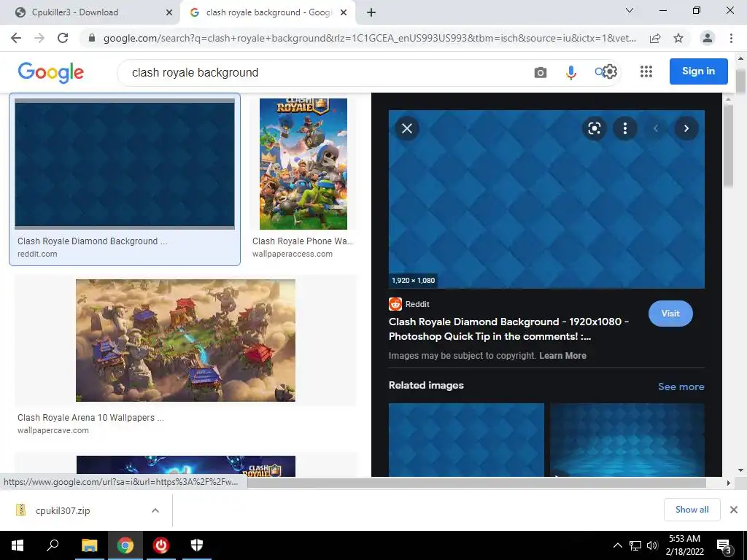
Task: Open the taskbar clock showing 5:53 AM
Action: point(684,545)
